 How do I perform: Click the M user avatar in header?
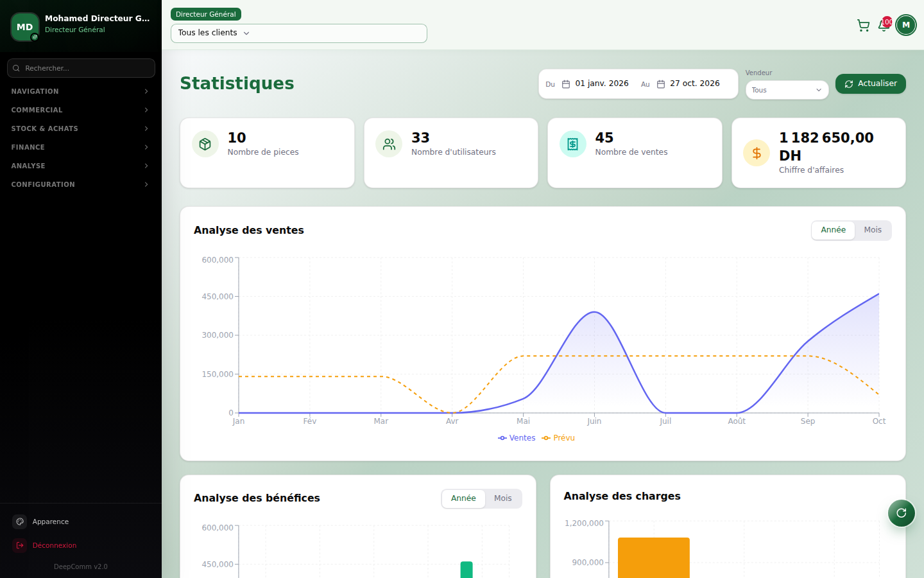click(906, 25)
